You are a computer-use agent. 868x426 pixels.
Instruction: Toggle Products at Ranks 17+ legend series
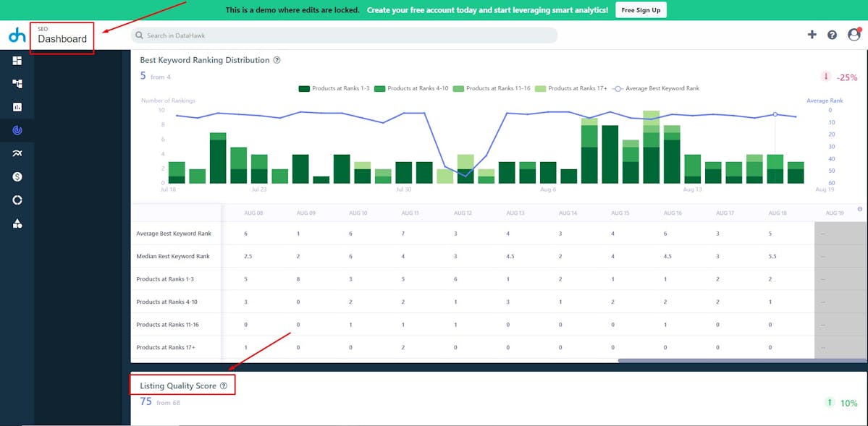coord(570,88)
